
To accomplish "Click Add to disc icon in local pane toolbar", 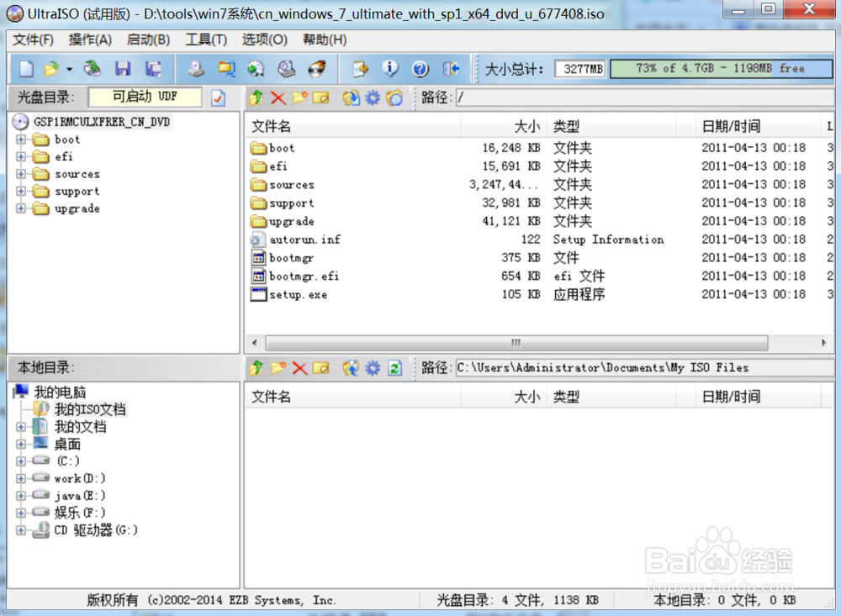I will 352,368.
